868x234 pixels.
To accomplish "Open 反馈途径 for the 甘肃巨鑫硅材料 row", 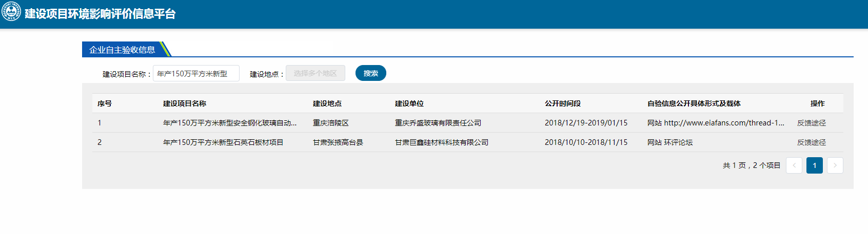I will coord(812,142).
